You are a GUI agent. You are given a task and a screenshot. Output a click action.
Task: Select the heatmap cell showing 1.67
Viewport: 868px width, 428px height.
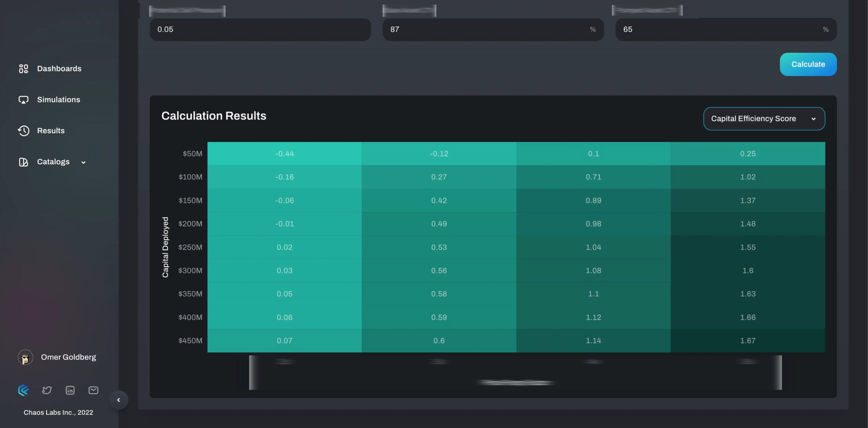[747, 341]
